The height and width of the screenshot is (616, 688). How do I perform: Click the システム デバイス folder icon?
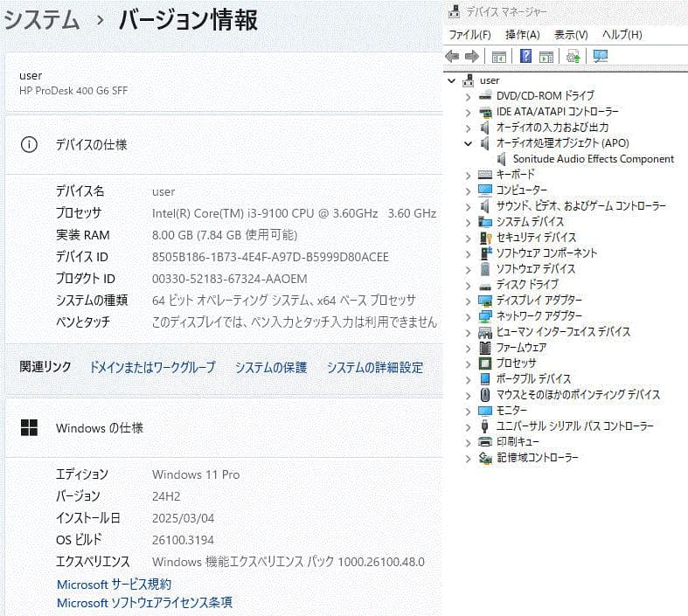click(x=485, y=221)
